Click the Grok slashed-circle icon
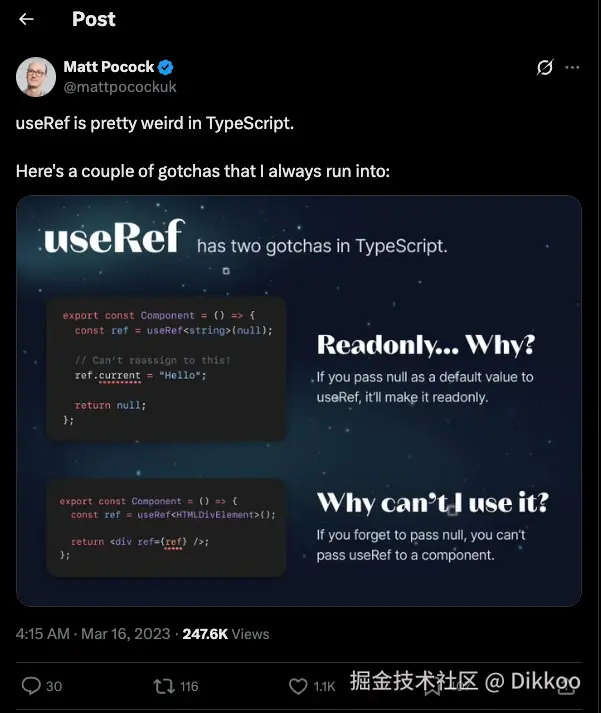The image size is (601, 713). pyautogui.click(x=545, y=68)
